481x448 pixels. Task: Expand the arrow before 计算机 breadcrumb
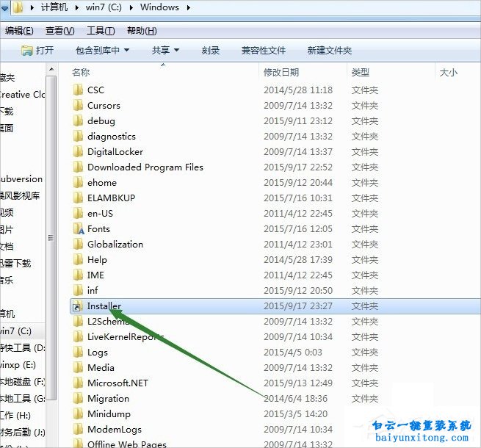(x=32, y=7)
